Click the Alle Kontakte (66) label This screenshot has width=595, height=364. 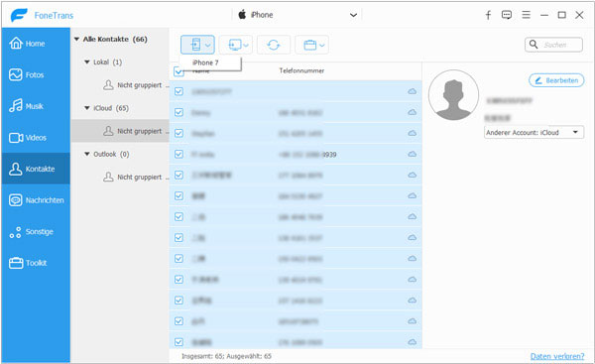pyautogui.click(x=115, y=39)
